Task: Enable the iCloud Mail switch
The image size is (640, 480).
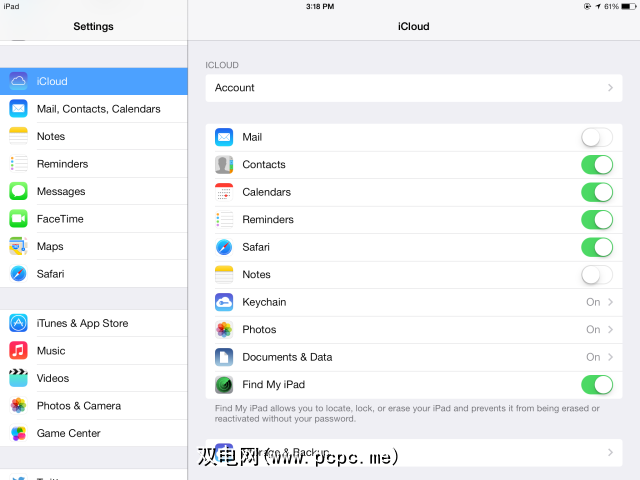Action: 597,137
